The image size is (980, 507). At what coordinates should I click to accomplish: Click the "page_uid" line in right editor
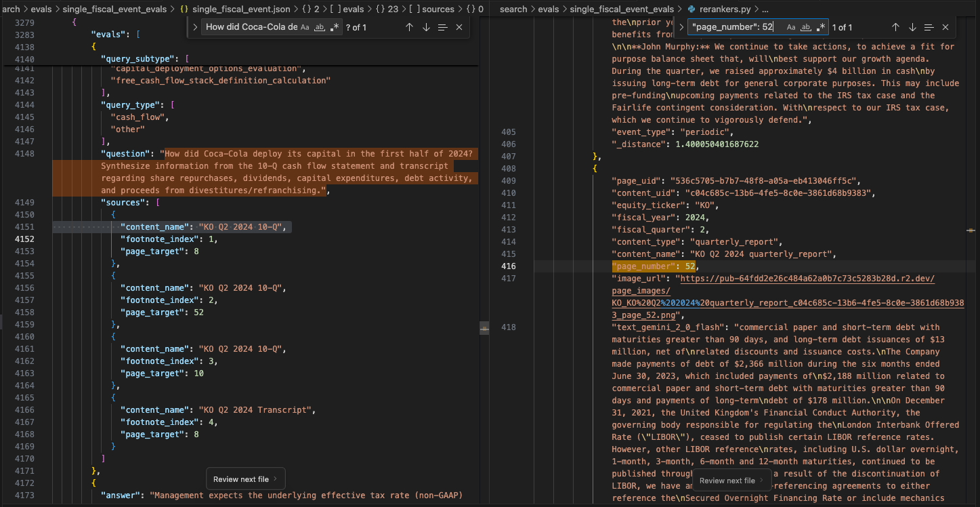(x=735, y=181)
